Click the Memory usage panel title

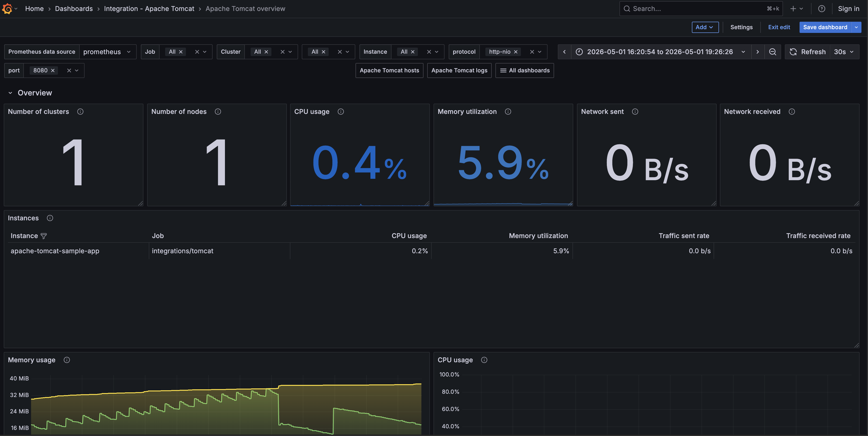tap(32, 360)
